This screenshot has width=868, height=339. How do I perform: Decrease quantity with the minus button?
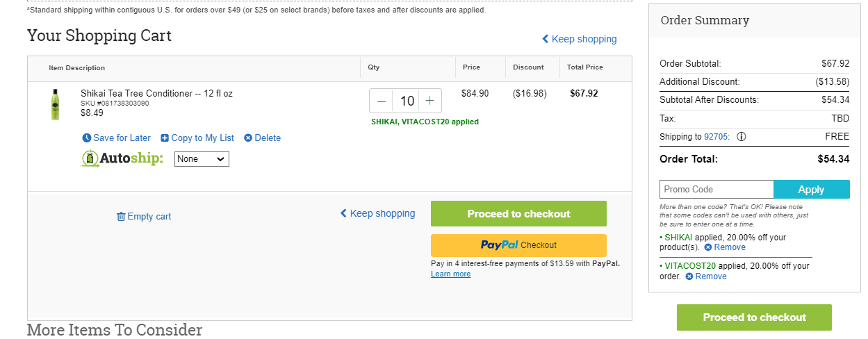(x=382, y=101)
